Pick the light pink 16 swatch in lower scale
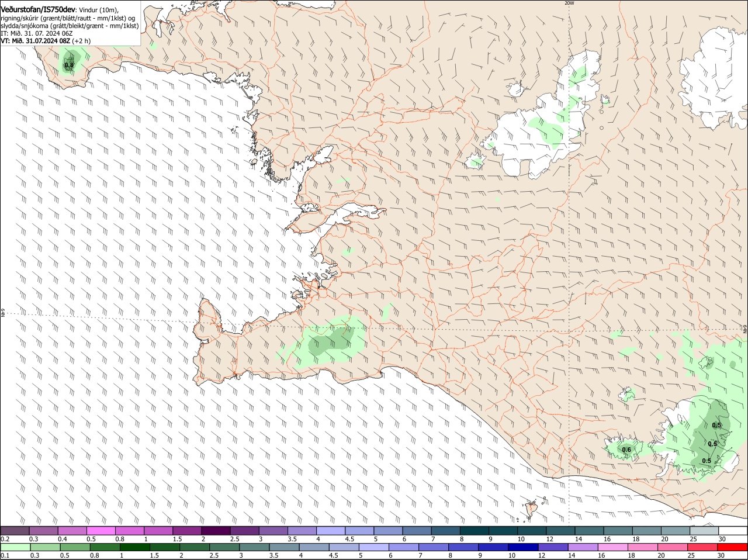Image resolution: width=748 pixels, height=560 pixels. click(x=613, y=547)
